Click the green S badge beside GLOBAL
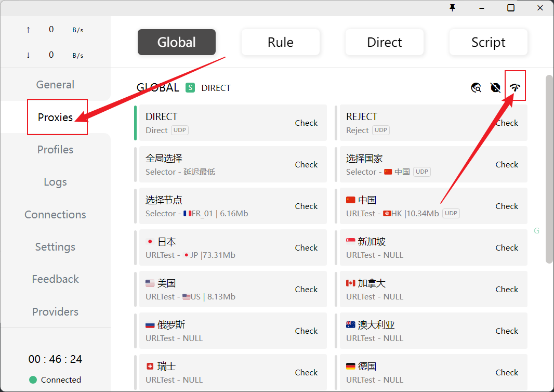The width and height of the screenshot is (554, 392). click(x=190, y=88)
